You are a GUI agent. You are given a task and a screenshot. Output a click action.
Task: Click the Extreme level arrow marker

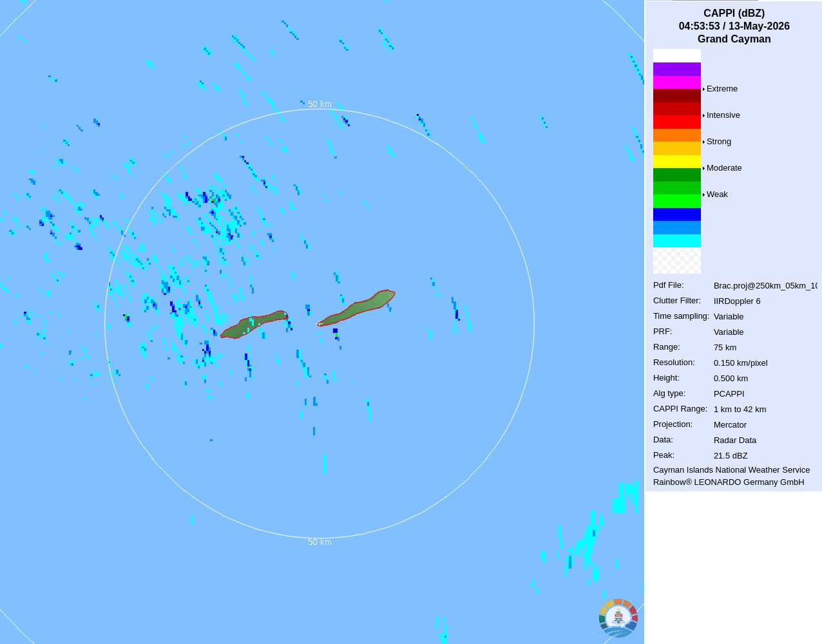(x=703, y=89)
